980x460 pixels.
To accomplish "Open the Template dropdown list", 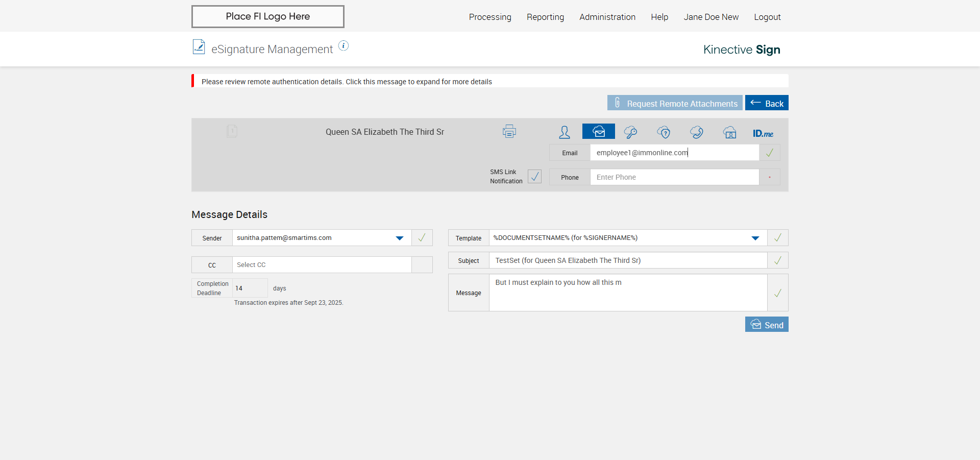I will coord(755,238).
